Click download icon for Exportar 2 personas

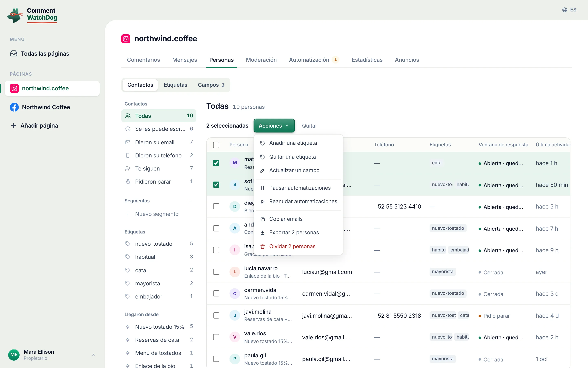point(262,232)
